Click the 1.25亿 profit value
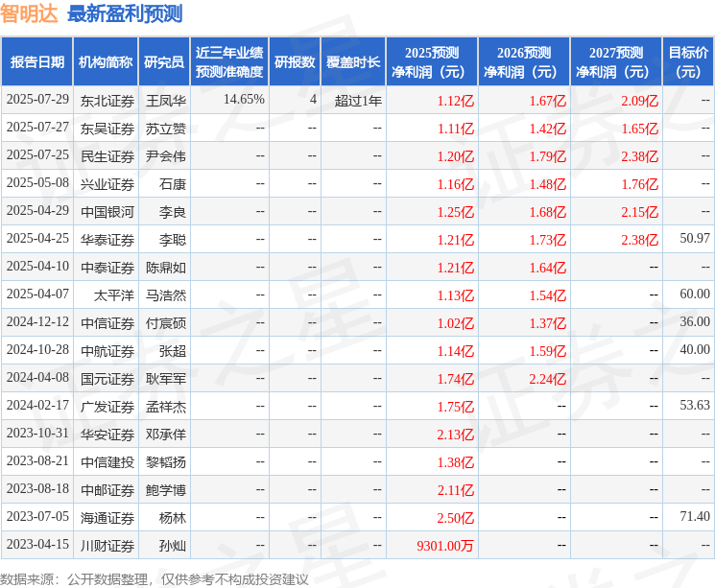 pos(456,212)
